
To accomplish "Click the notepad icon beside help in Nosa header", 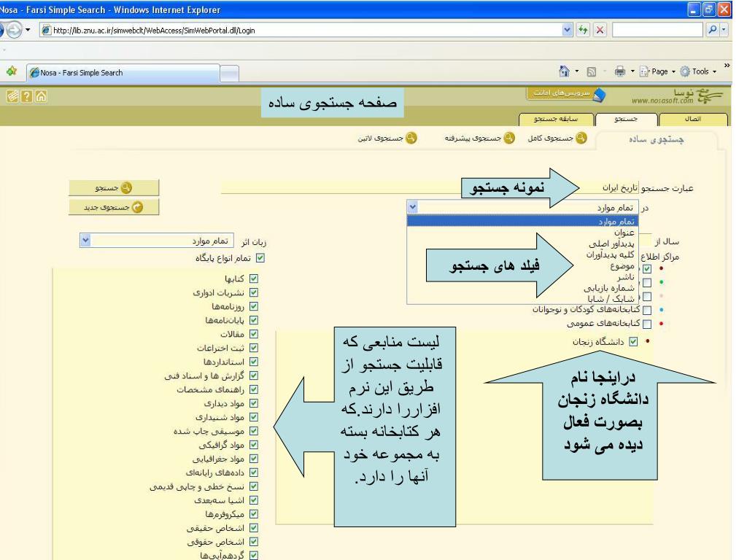I will (x=12, y=97).
